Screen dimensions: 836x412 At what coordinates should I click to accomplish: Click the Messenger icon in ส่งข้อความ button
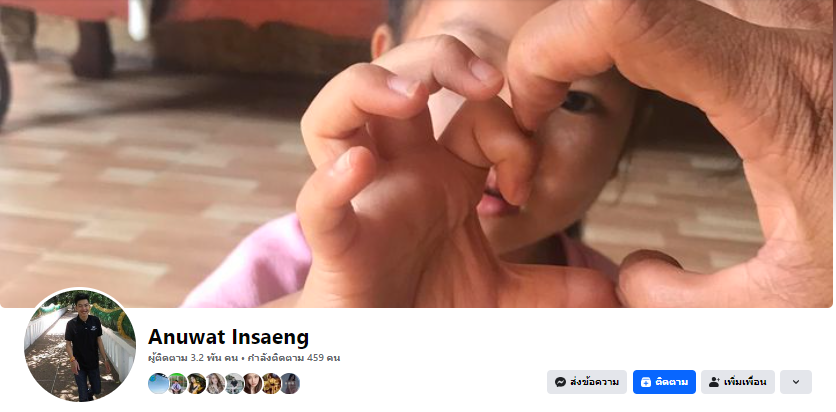[560, 382]
